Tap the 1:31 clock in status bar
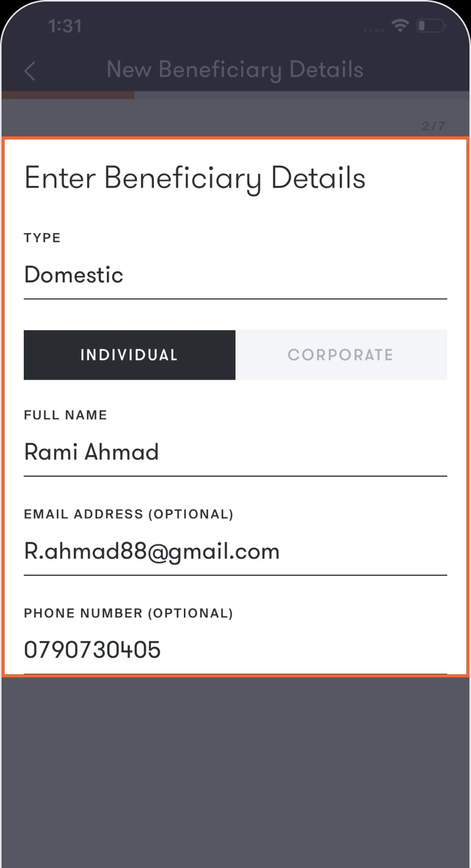The image size is (471, 868). 65,26
